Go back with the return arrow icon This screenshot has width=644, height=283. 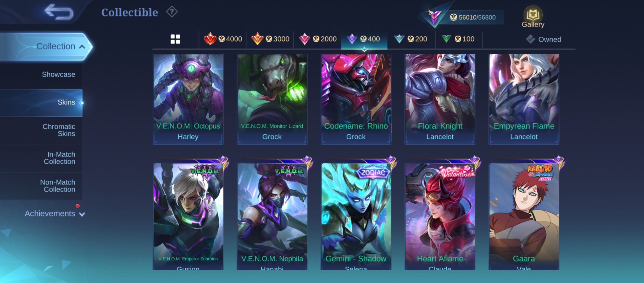(x=59, y=12)
